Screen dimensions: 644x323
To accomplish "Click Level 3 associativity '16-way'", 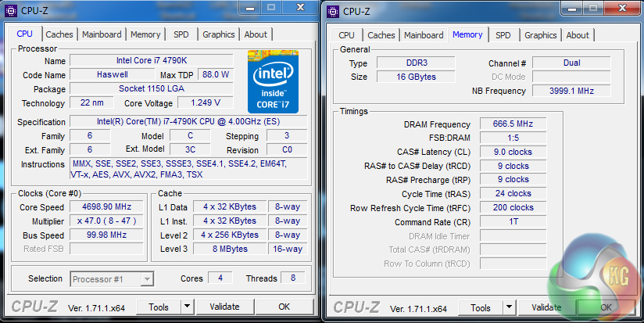I will [288, 249].
